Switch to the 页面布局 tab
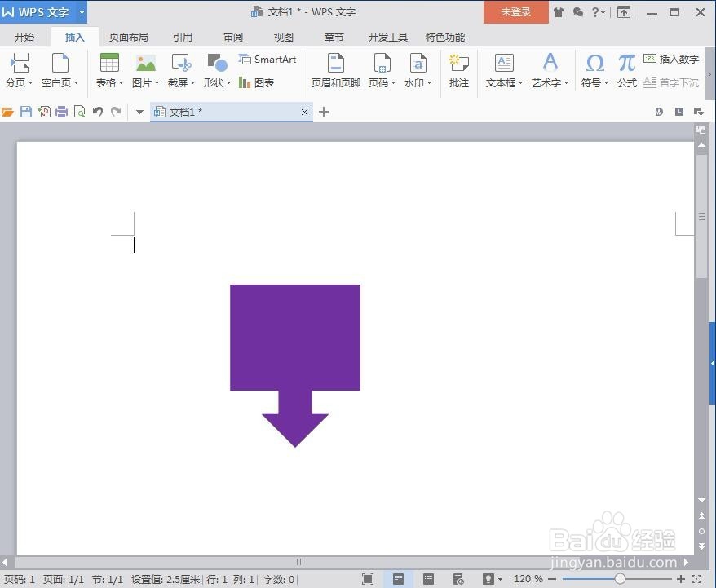Image resolution: width=716 pixels, height=588 pixels. coord(129,37)
